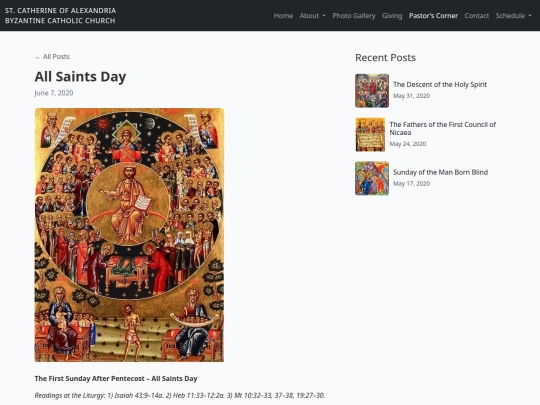This screenshot has width=540, height=405.
Task: Click 'The First Sunday After Pentecost' subtitle
Action: [x=116, y=378]
